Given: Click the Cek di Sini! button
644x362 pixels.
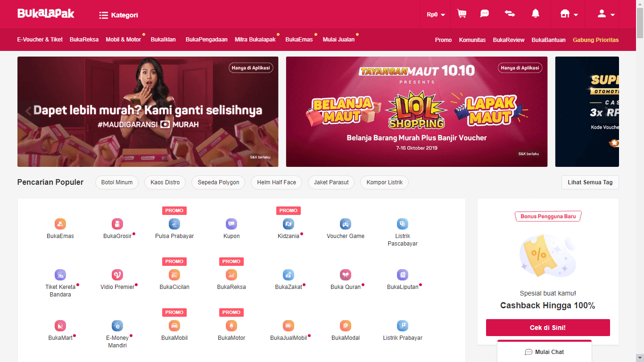Looking at the screenshot, I should pyautogui.click(x=548, y=328).
